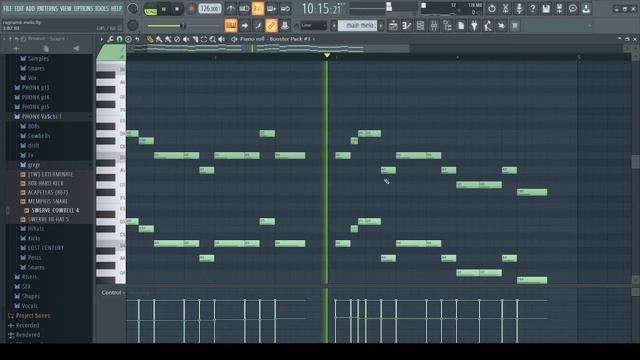Click the stop playback button
The height and width of the screenshot is (360, 640).
point(177,9)
